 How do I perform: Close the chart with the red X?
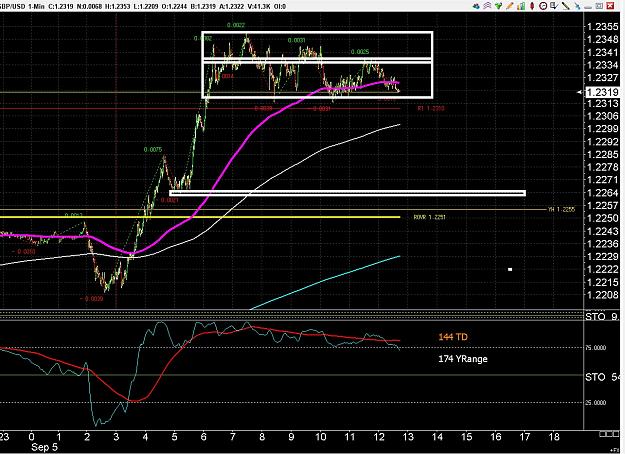coord(610,6)
